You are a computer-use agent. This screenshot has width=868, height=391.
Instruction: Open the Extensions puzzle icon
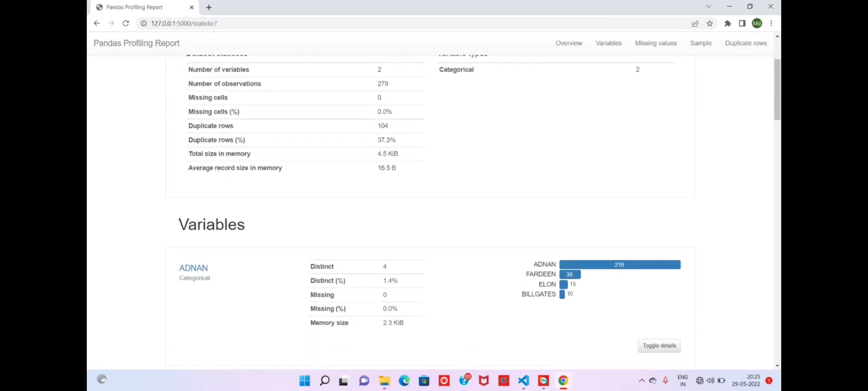[x=728, y=24]
